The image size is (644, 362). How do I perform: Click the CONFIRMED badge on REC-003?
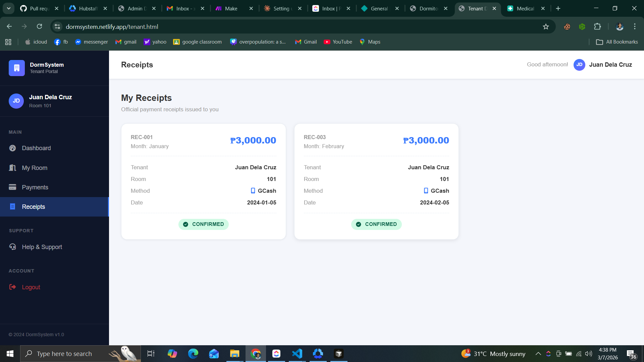(376, 224)
